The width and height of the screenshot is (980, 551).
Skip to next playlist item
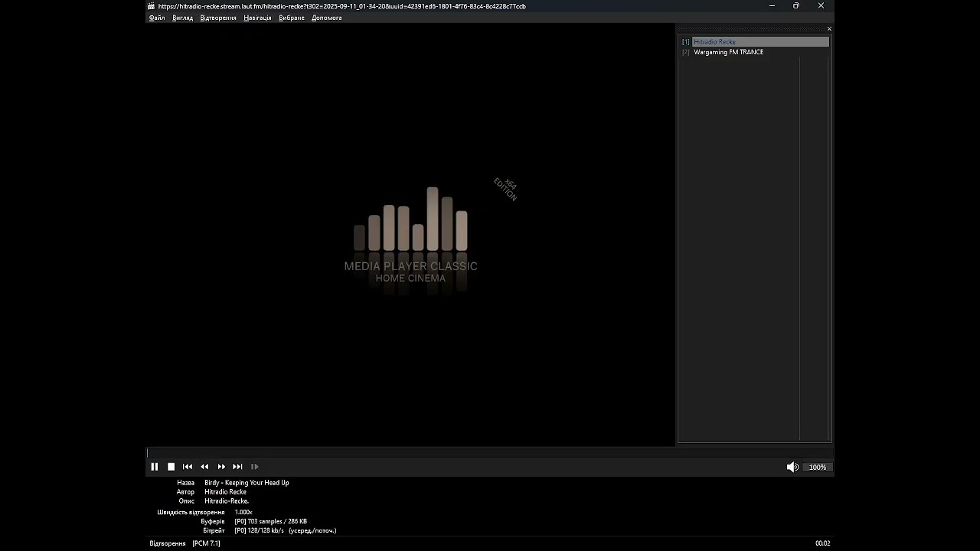click(x=237, y=467)
